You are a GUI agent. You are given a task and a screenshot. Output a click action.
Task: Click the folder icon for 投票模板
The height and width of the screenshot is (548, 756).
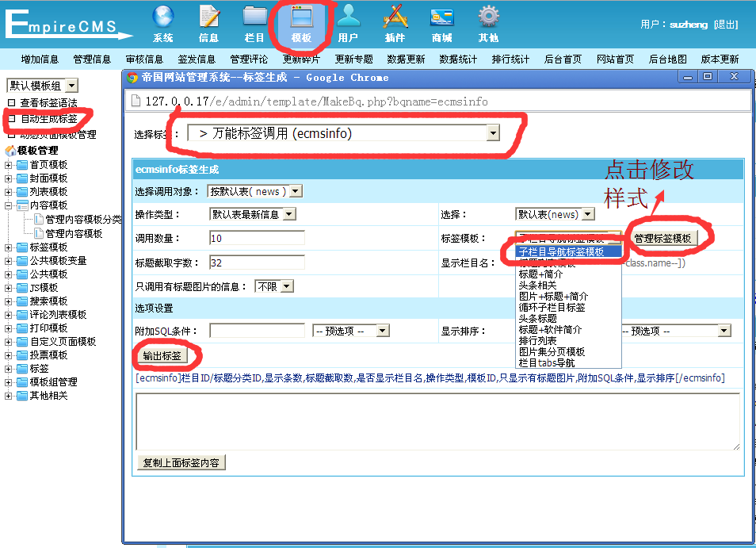[x=22, y=355]
